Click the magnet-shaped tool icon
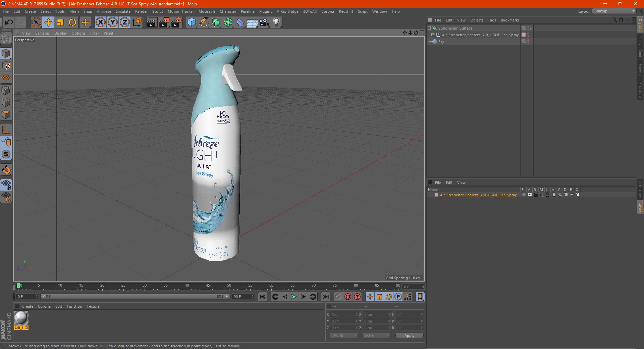This screenshot has height=349, width=644. coord(6,170)
